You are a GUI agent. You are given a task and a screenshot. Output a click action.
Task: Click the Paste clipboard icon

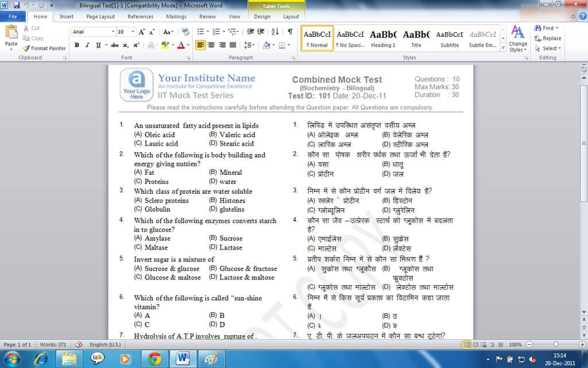[11, 32]
